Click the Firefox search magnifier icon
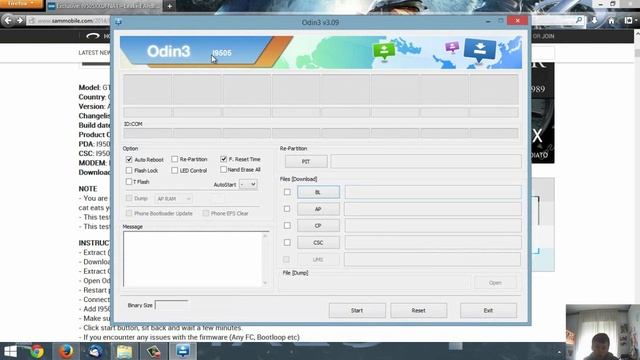This screenshot has height=360, width=640. (x=579, y=20)
